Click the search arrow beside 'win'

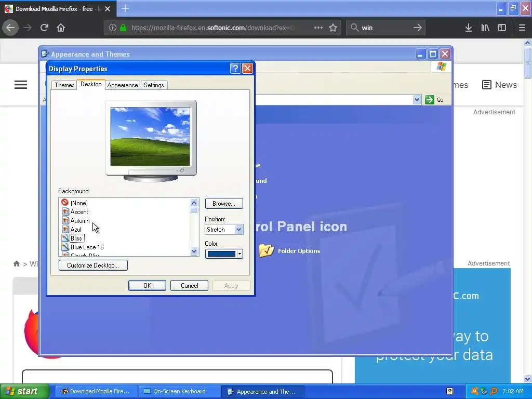[418, 28]
